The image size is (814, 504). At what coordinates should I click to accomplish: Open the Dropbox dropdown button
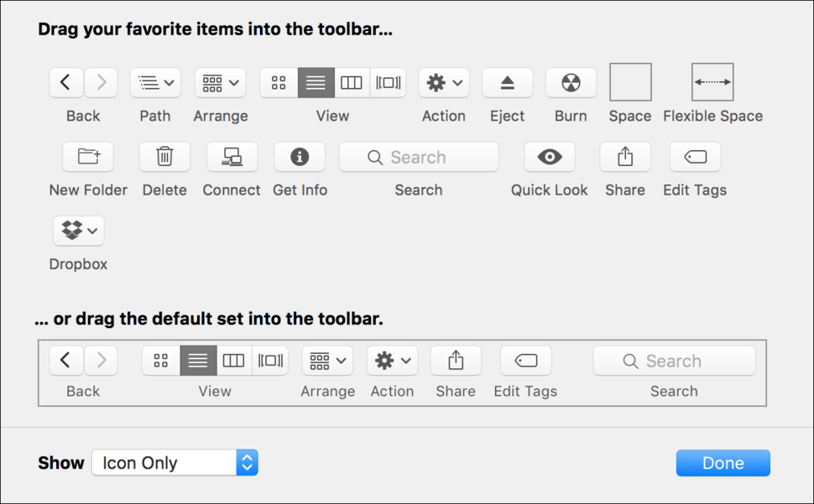click(x=78, y=231)
